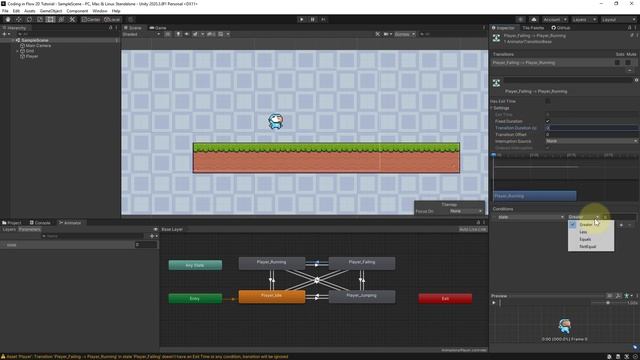Viewport: 640px width, 360px height.
Task: Switch to the Inspector tab
Action: (x=503, y=28)
